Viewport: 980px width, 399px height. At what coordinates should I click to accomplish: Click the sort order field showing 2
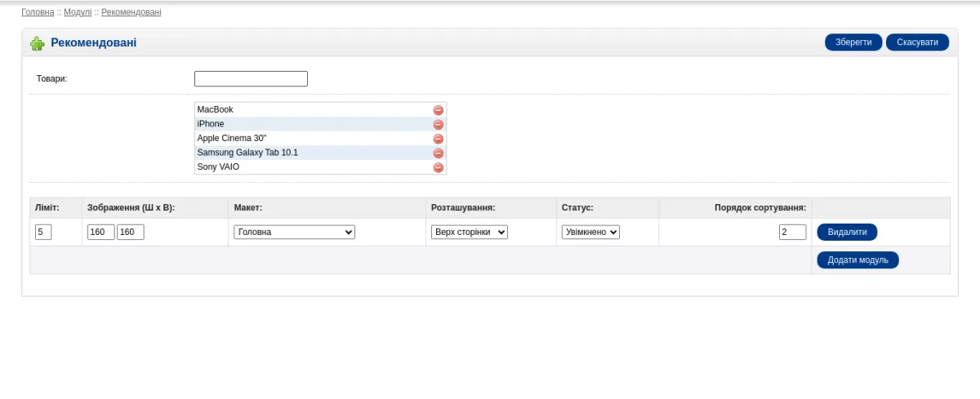[792, 233]
